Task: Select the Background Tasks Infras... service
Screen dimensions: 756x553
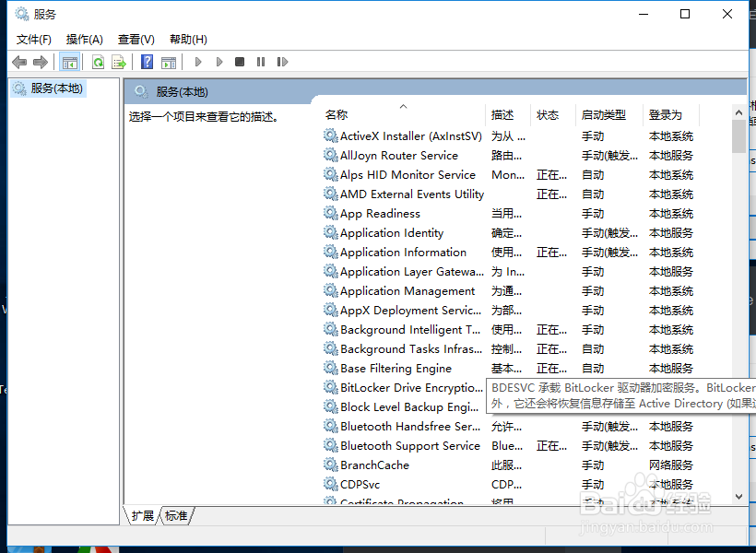Action: pyautogui.click(x=411, y=349)
